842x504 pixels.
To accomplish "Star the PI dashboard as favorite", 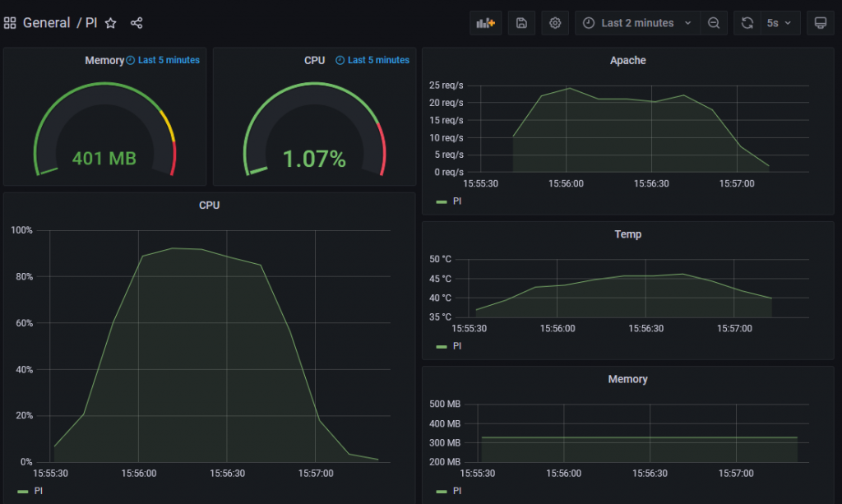I will click(x=111, y=23).
